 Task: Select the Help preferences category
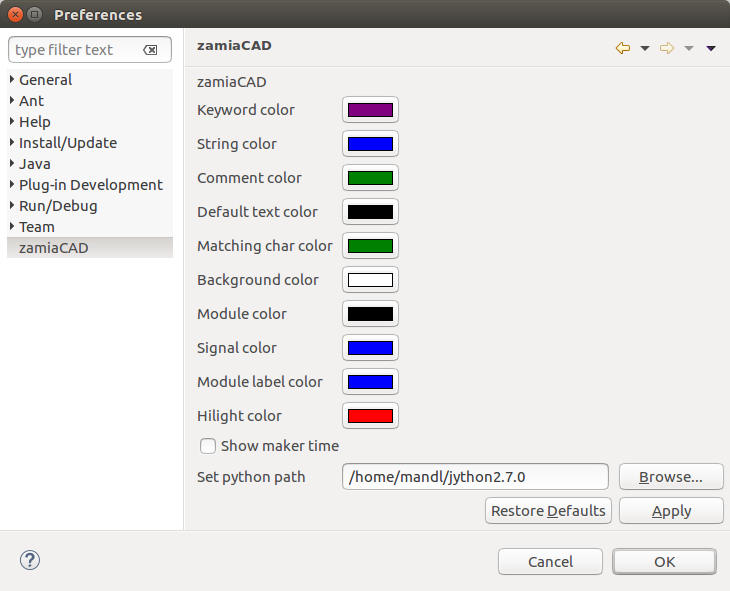[x=34, y=122]
